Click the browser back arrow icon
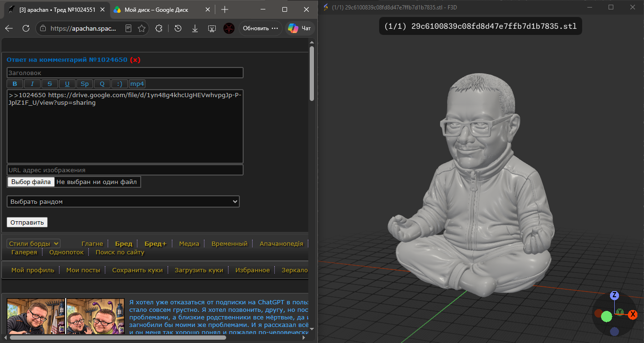The height and width of the screenshot is (343, 644). tap(9, 28)
